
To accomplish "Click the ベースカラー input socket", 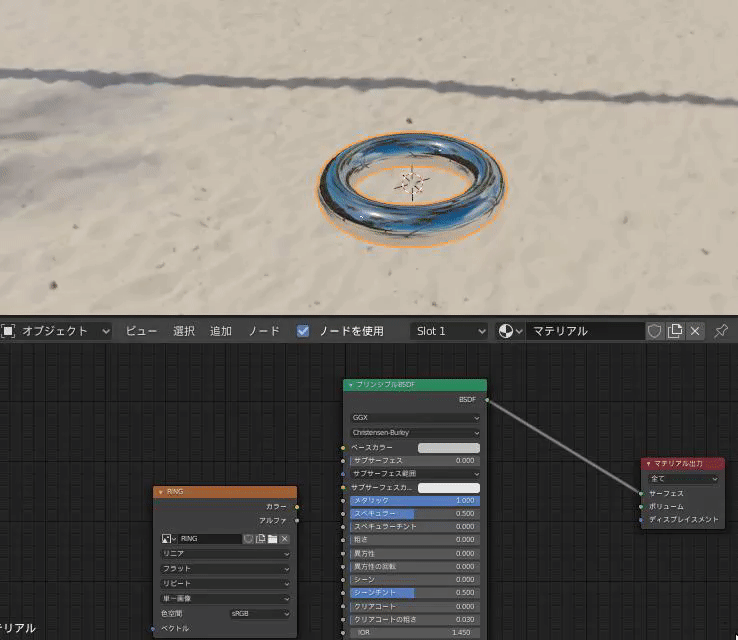I will [343, 448].
